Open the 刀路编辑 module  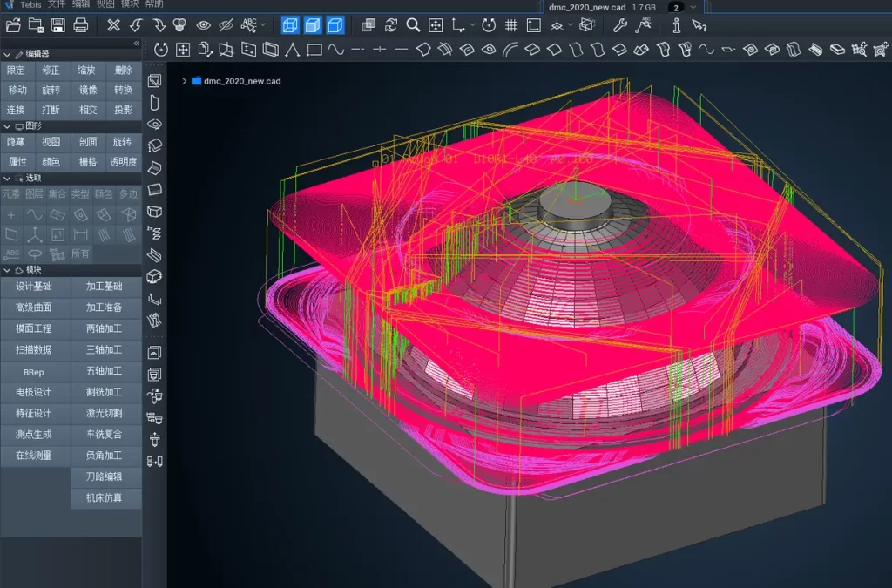(105, 476)
